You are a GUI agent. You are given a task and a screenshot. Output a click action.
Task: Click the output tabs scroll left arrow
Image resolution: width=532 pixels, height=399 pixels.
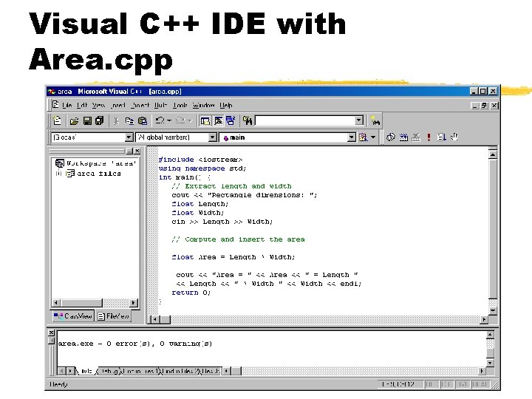pos(61,371)
